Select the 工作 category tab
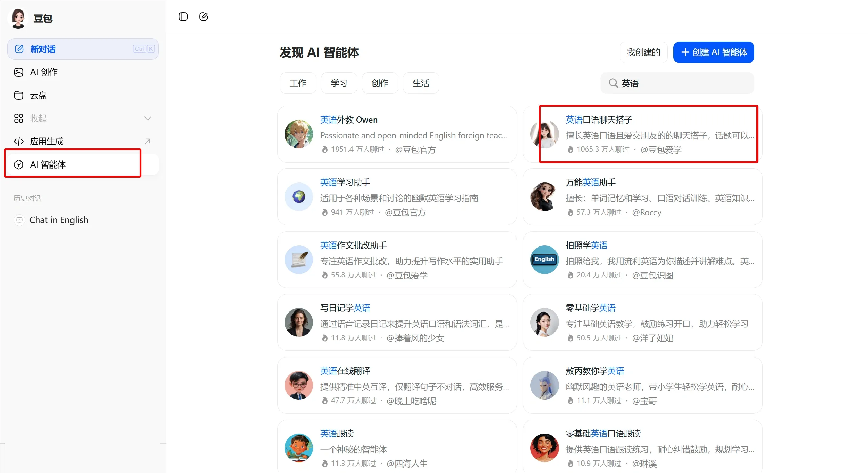The height and width of the screenshot is (473, 868). (298, 83)
